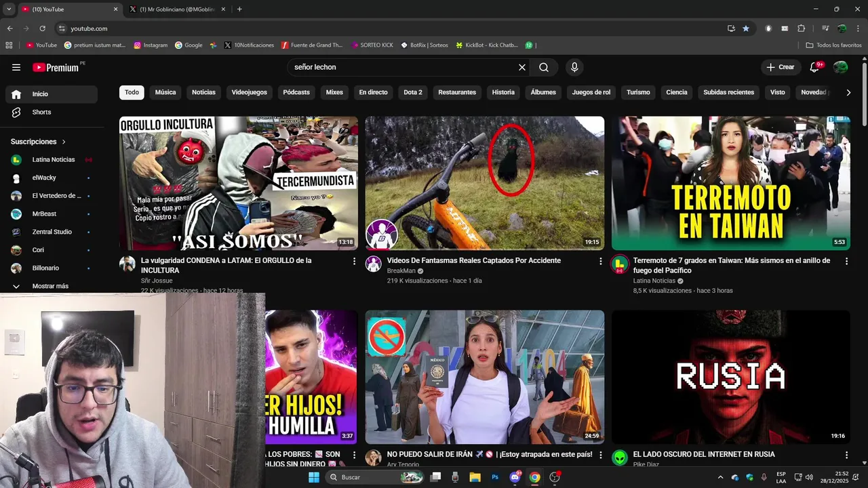
Task: Click the install app icon in address bar
Action: pos(731,28)
